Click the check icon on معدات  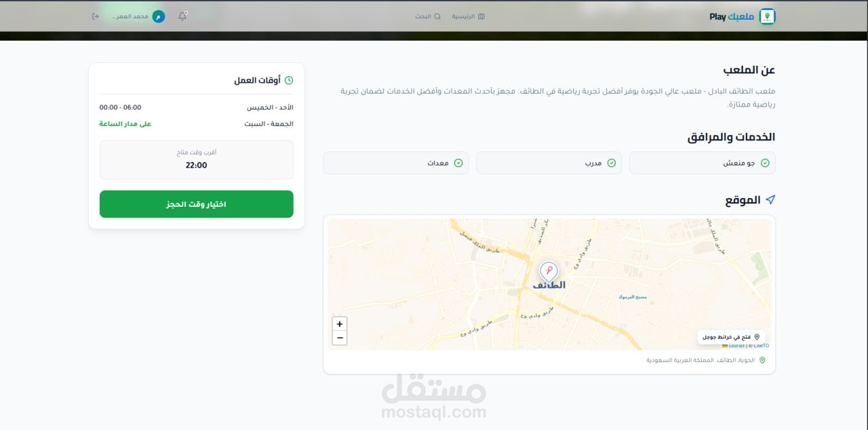click(458, 163)
